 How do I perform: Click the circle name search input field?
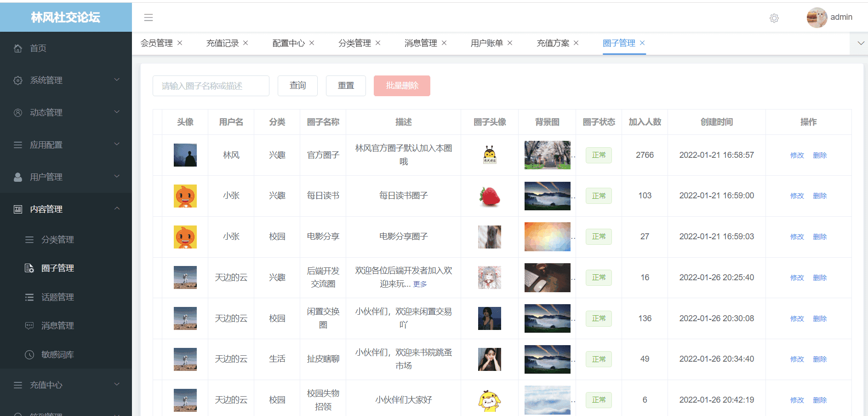pyautogui.click(x=211, y=86)
